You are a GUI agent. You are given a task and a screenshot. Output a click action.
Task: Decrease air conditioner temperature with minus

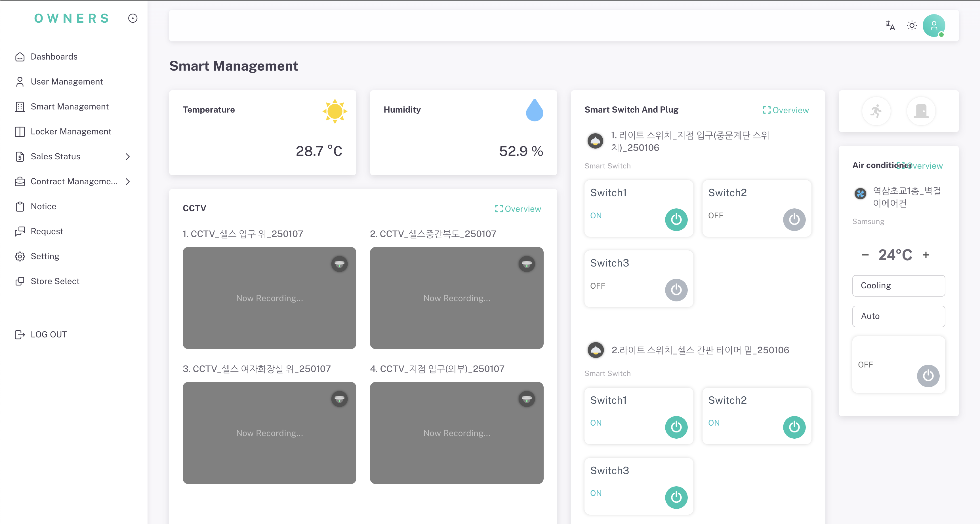click(865, 255)
